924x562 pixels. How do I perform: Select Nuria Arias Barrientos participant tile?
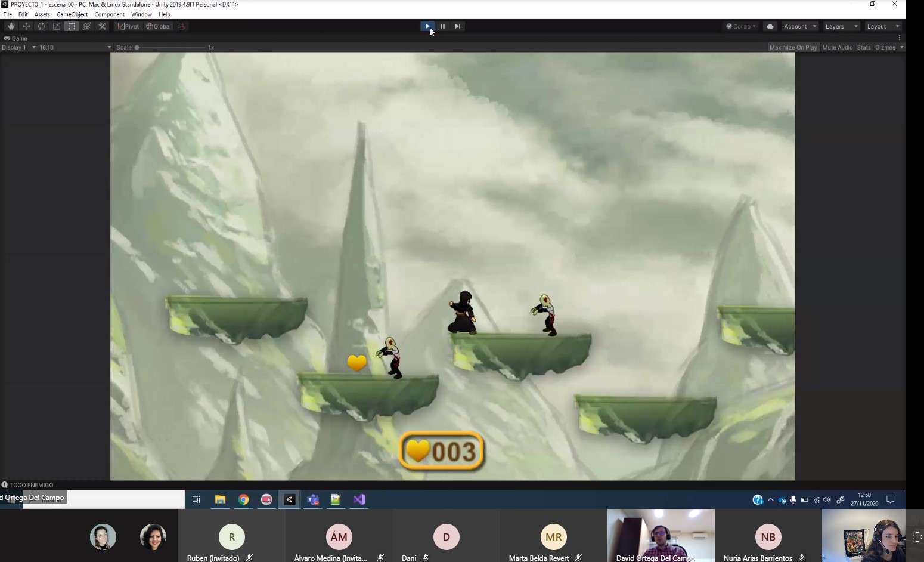768,536
